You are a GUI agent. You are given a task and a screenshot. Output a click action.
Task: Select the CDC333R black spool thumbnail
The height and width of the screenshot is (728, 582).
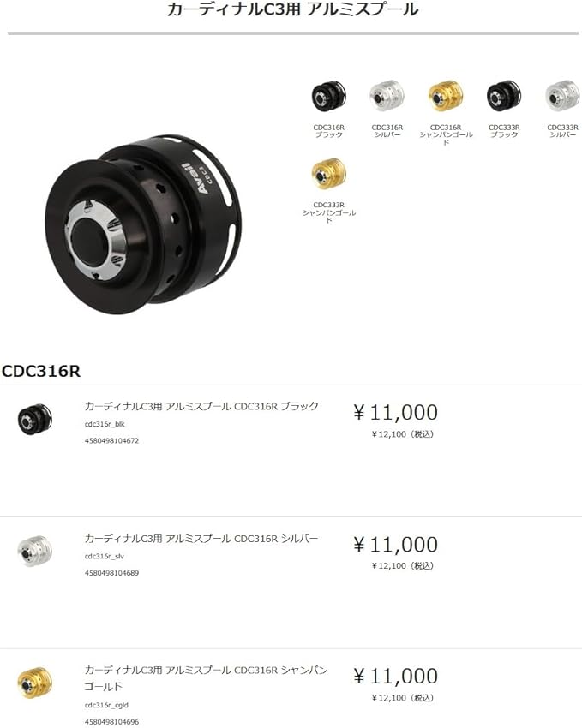click(x=504, y=96)
